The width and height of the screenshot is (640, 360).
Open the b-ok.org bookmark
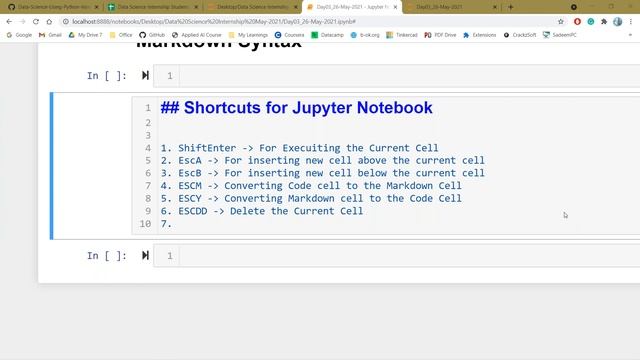(x=365, y=35)
